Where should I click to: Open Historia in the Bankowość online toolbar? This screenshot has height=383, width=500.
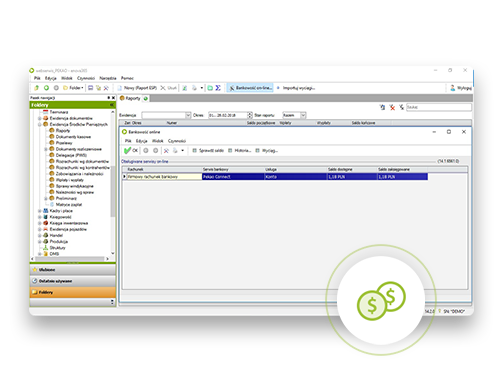(240, 151)
